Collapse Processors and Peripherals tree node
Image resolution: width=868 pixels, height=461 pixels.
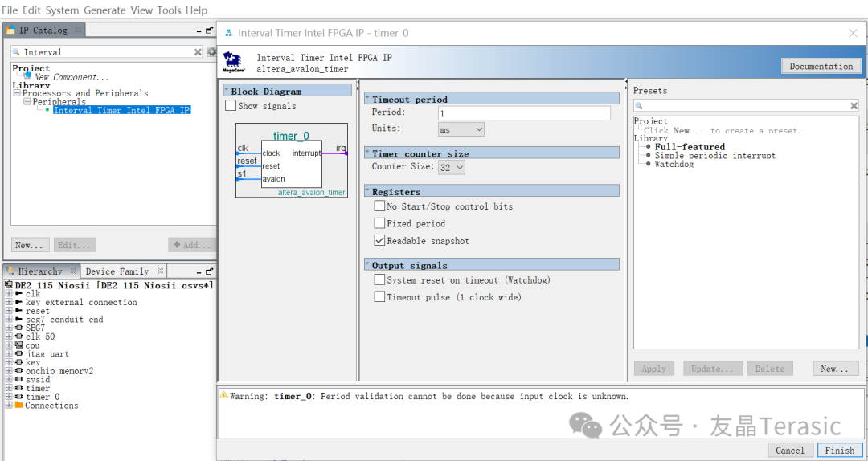click(17, 93)
